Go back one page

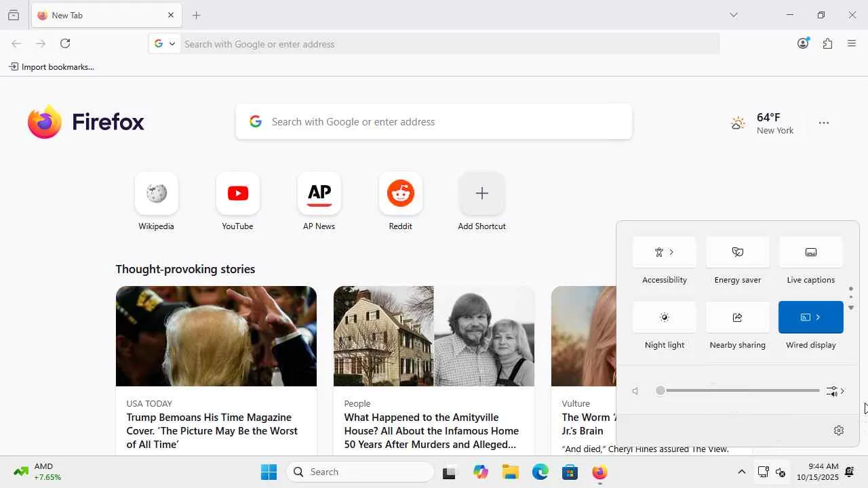pyautogui.click(x=16, y=43)
